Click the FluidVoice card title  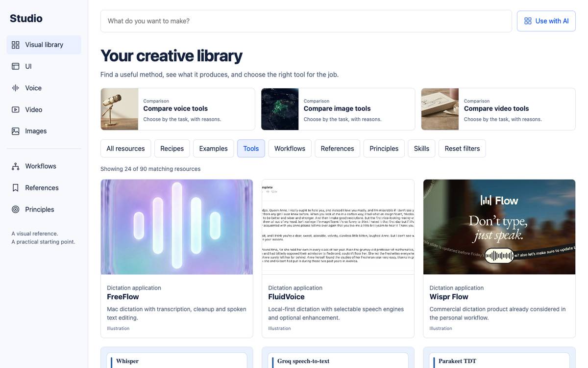pos(287,297)
